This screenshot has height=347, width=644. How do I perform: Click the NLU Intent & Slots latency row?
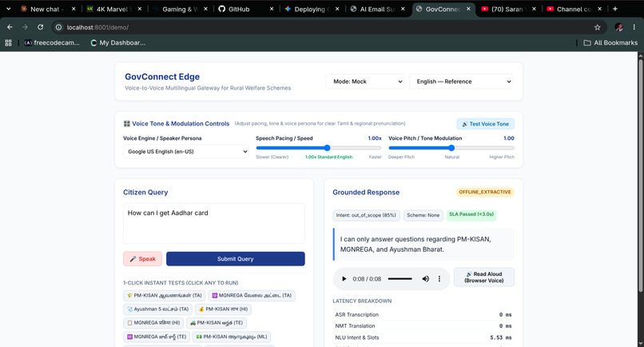point(423,337)
